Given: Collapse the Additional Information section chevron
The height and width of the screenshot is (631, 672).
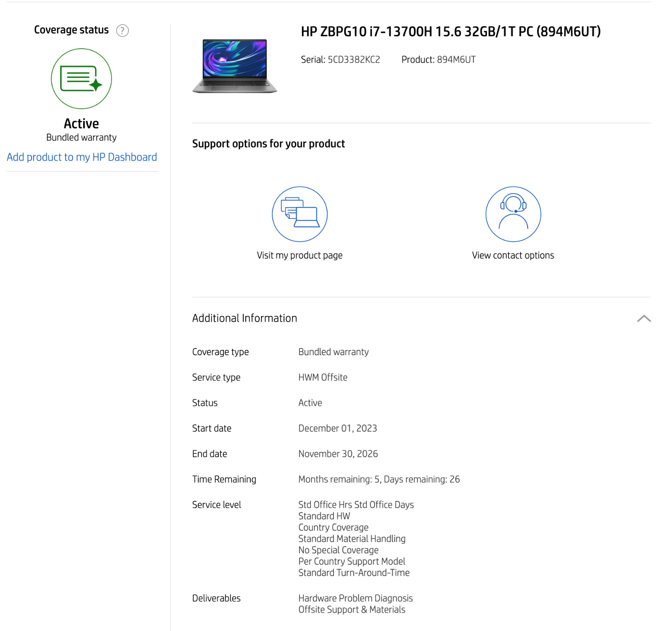Looking at the screenshot, I should pyautogui.click(x=644, y=319).
